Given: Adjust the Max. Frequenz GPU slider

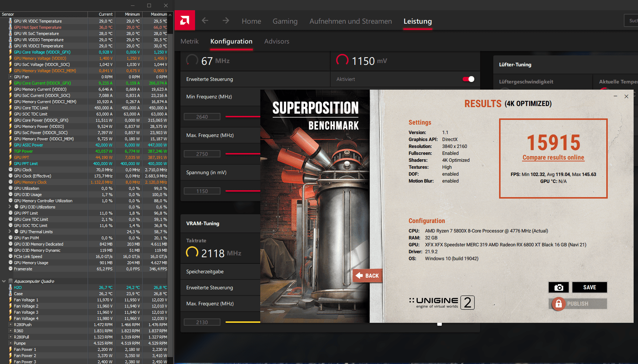Looking at the screenshot, I should [243, 154].
